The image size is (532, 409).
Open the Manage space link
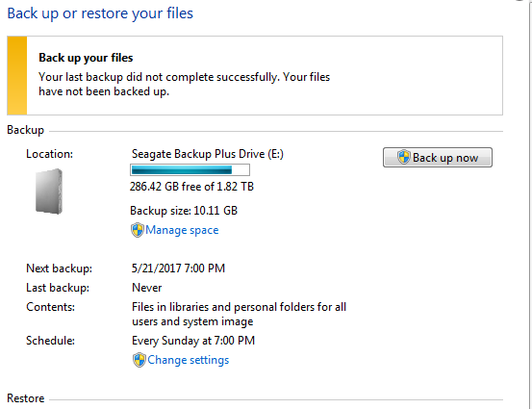[x=182, y=230]
